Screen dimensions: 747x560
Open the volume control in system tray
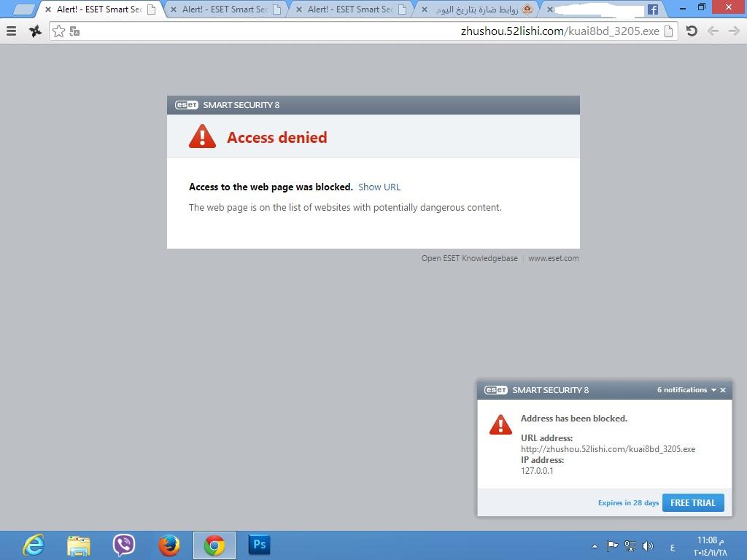click(648, 546)
